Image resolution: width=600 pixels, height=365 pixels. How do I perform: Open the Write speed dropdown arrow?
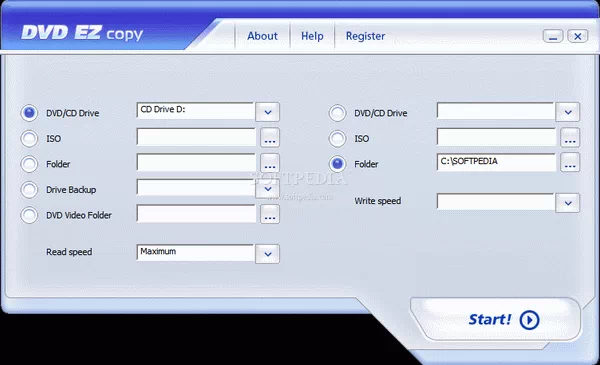coord(568,203)
